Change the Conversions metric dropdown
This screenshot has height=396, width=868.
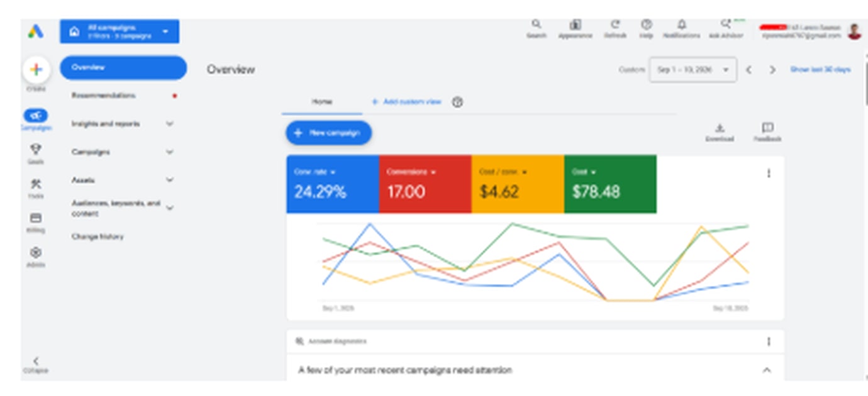point(411,172)
